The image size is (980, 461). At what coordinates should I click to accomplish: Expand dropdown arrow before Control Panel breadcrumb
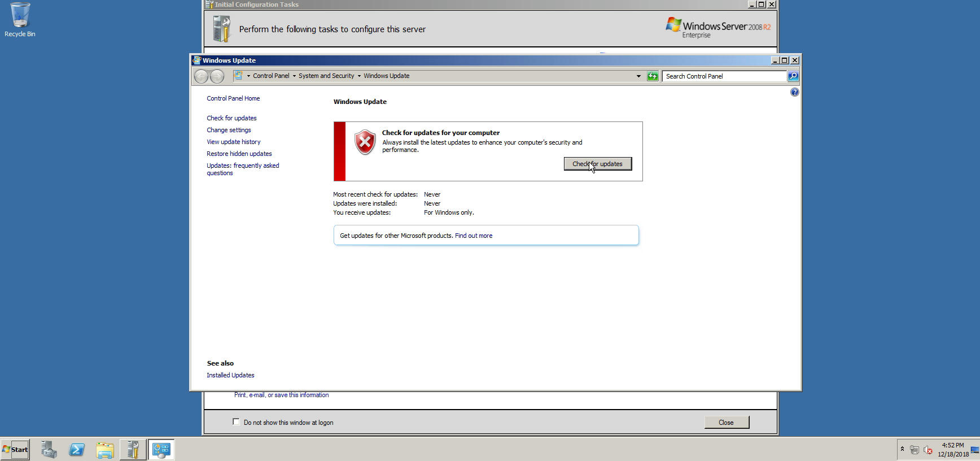[248, 76]
